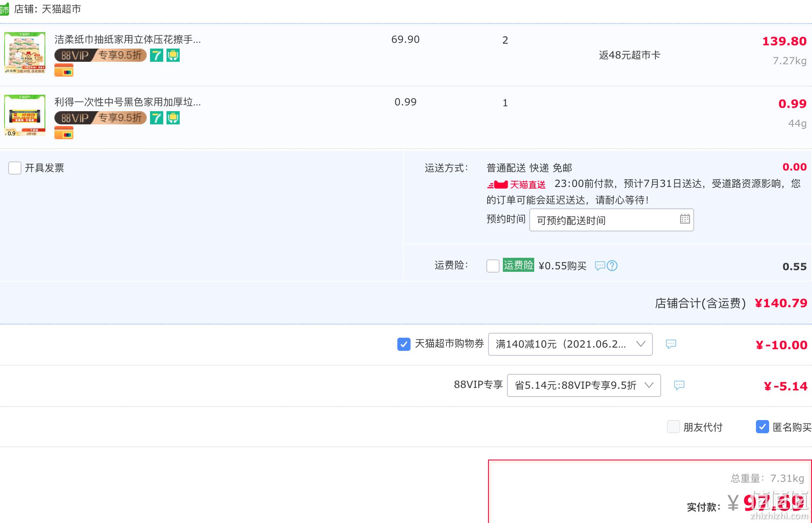Click the 天猫超市 store logo icon
This screenshot has height=523, width=812.
click(4, 9)
